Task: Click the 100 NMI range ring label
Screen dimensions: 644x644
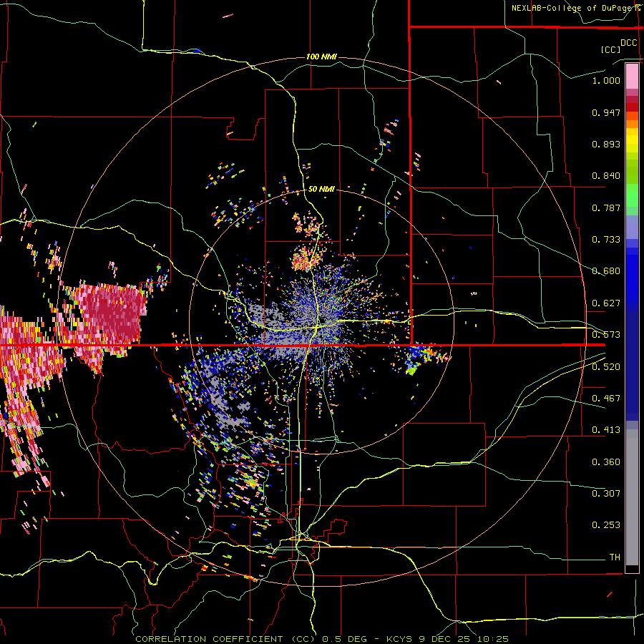Action: [x=321, y=57]
